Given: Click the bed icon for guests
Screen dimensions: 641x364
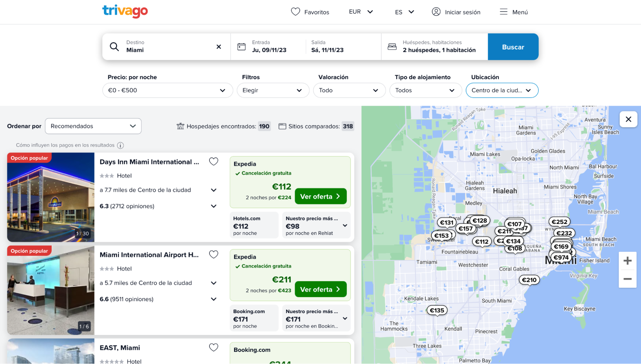Looking at the screenshot, I should (x=392, y=47).
